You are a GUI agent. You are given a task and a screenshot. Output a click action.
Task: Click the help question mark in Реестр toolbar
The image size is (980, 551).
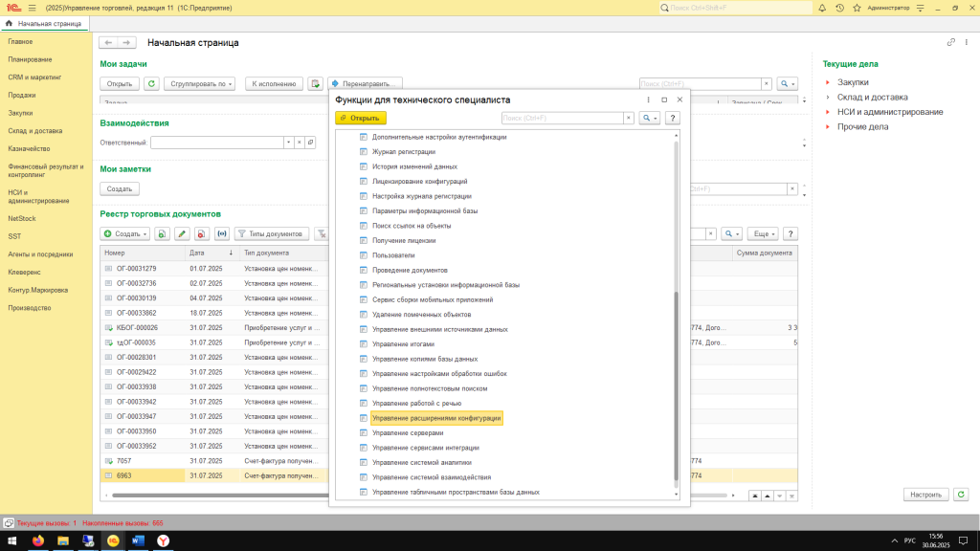coord(790,233)
